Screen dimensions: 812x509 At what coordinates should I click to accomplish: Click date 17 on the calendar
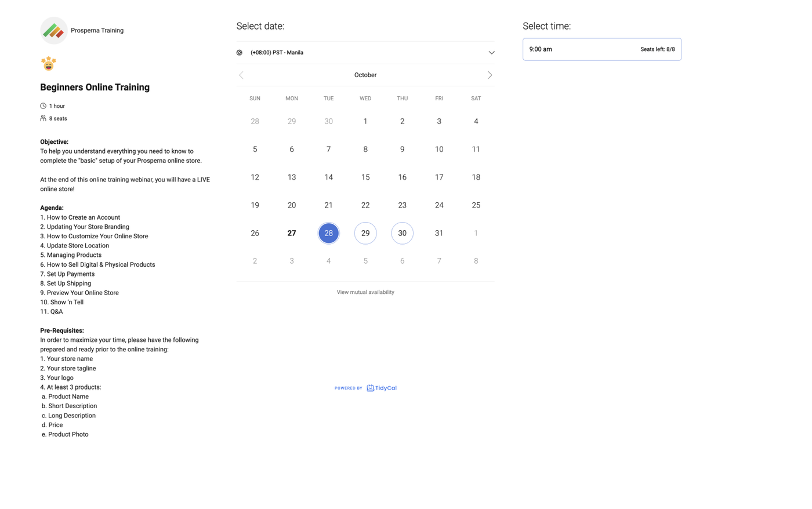(x=439, y=177)
